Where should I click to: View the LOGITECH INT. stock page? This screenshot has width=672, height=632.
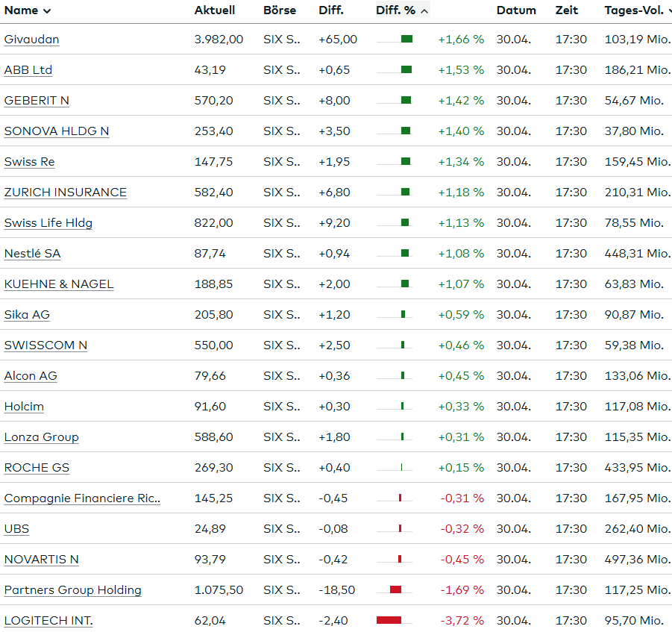48,620
